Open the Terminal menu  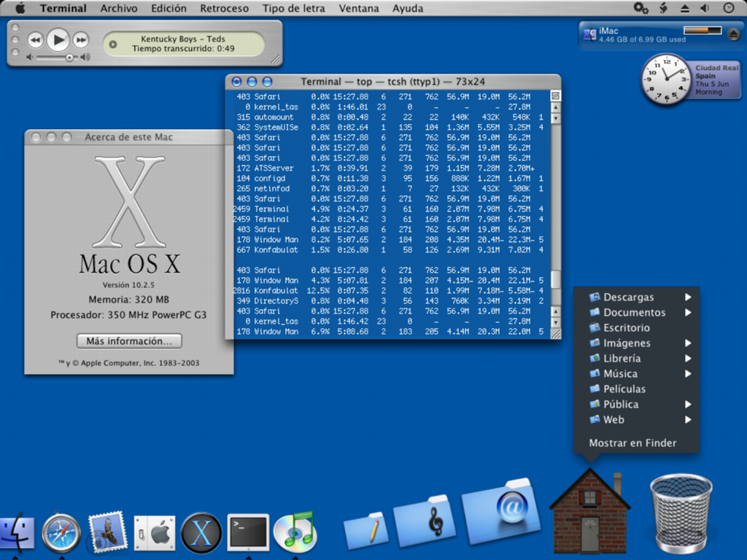pos(63,8)
